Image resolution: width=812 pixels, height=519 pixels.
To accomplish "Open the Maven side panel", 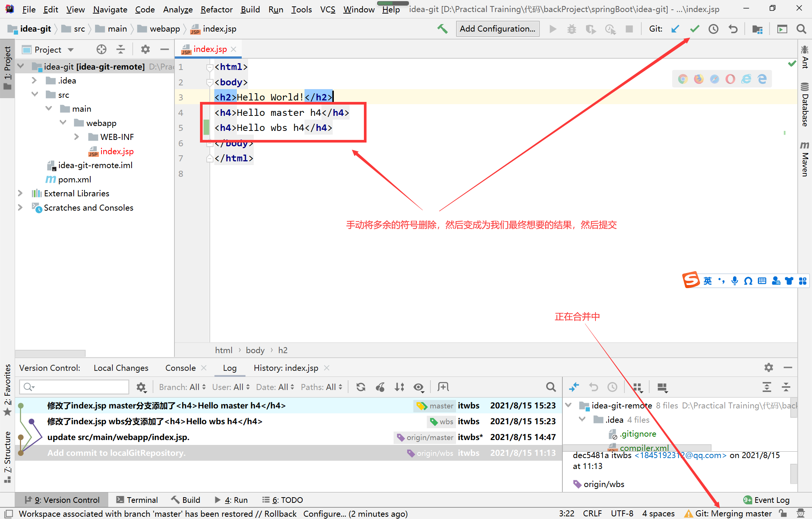I will [804, 159].
